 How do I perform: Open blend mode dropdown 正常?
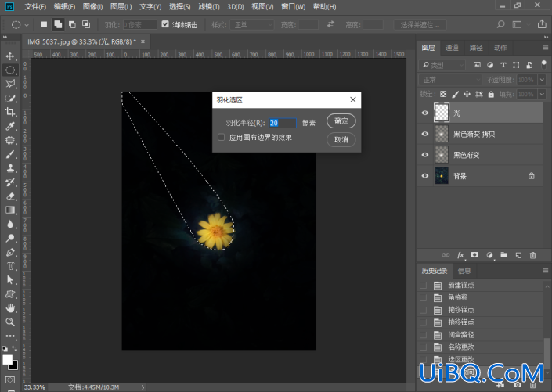click(450, 80)
